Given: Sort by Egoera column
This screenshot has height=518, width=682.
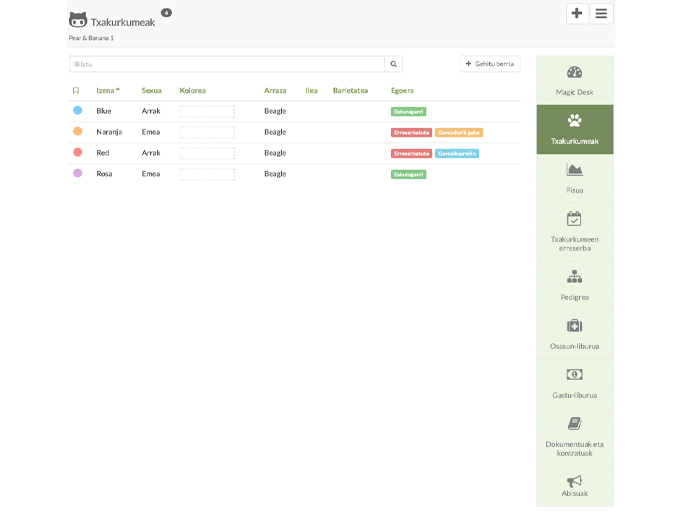Looking at the screenshot, I should click(x=402, y=90).
